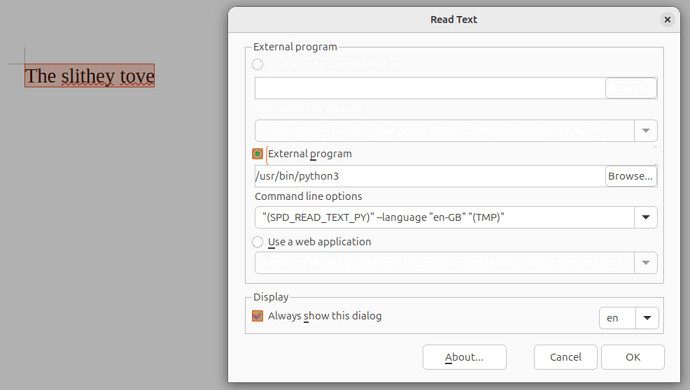The width and height of the screenshot is (690, 390).
Task: Confirm with the OK button
Action: [633, 357]
